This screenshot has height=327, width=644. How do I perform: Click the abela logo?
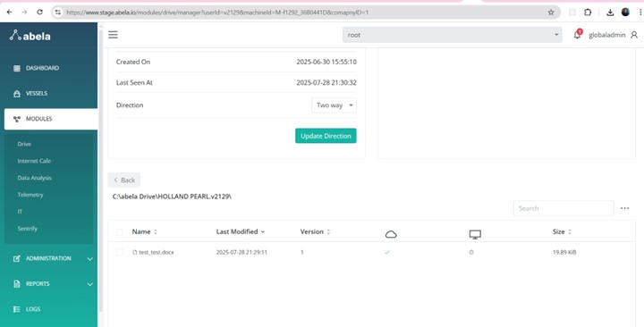pos(30,36)
